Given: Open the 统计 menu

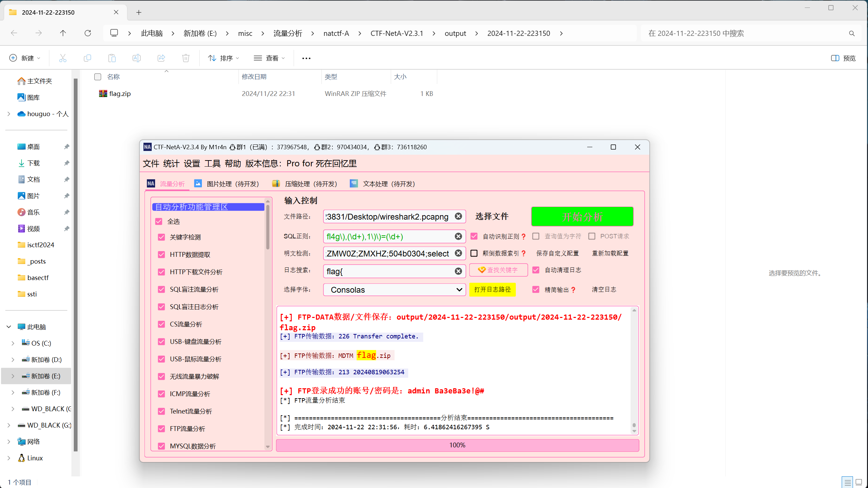Looking at the screenshot, I should tap(171, 164).
